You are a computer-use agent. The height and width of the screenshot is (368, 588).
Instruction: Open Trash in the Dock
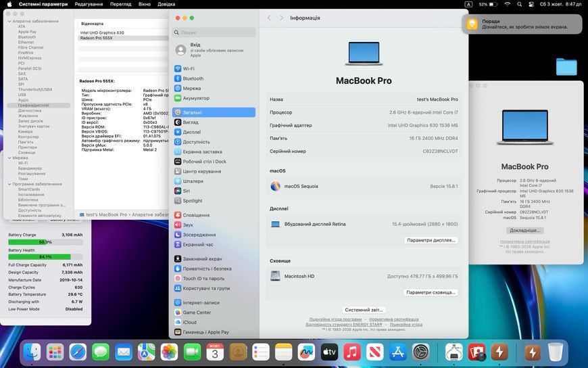click(x=555, y=352)
